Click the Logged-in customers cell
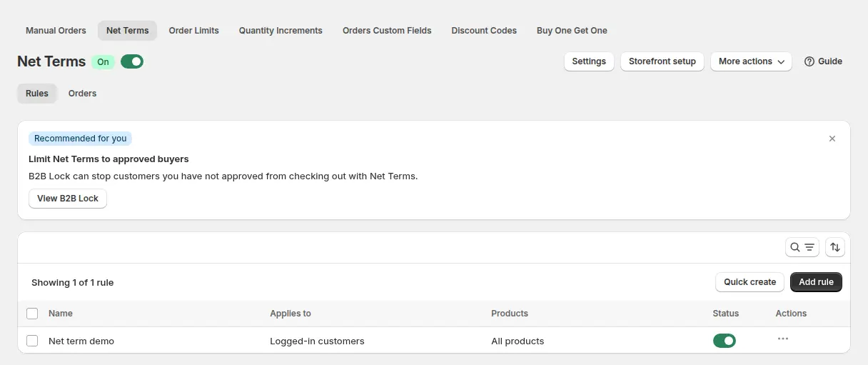This screenshot has width=868, height=365. [317, 341]
